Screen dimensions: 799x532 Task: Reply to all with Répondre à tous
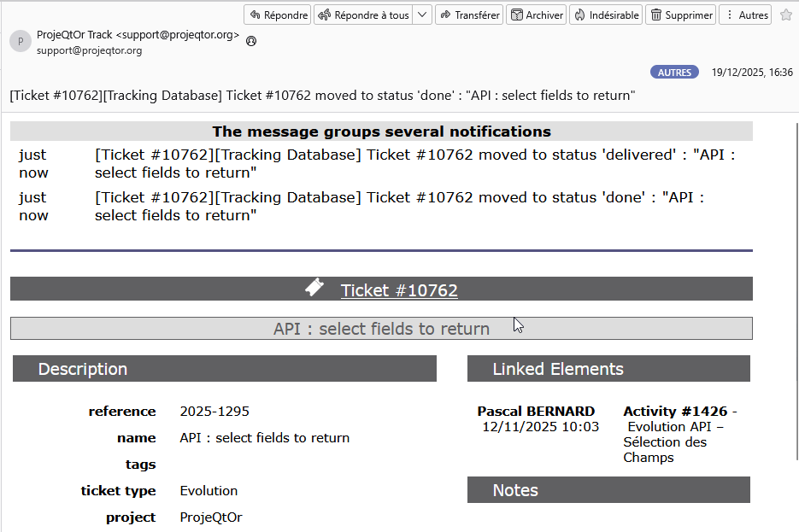363,15
